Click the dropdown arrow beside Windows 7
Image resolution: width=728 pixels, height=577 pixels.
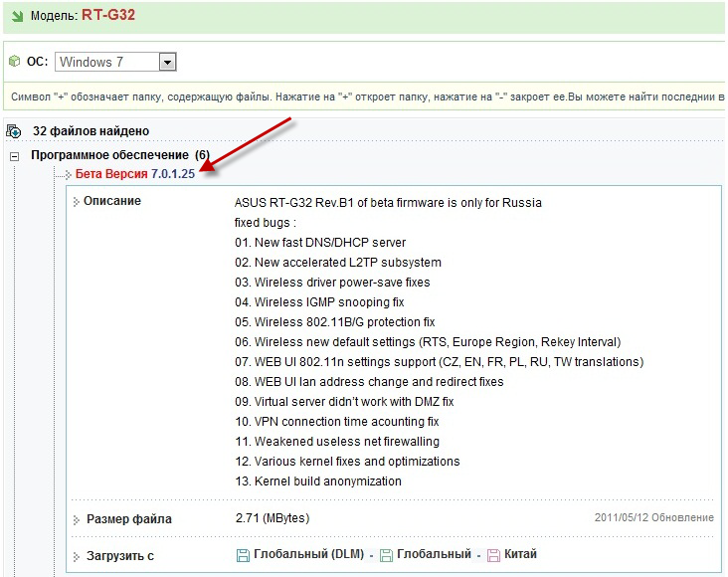point(167,62)
